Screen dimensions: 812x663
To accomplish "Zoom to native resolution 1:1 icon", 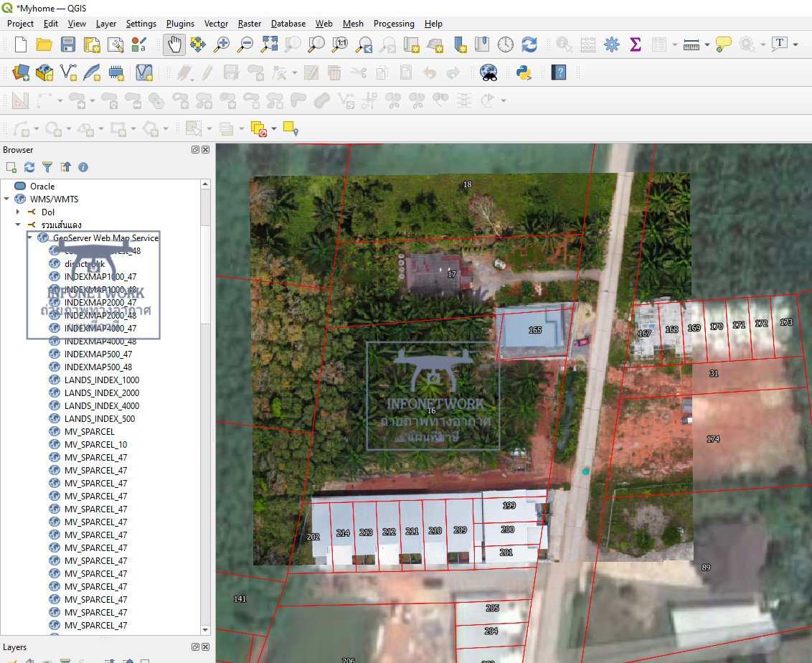I will point(340,44).
